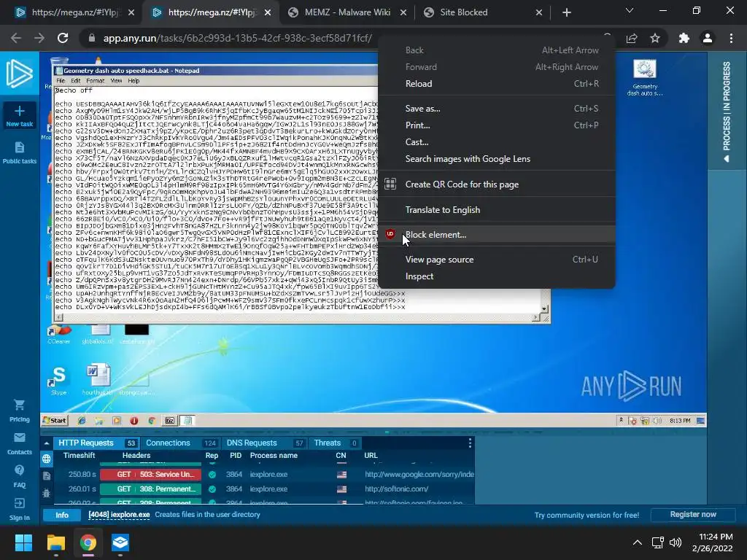This screenshot has height=560, width=747.
Task: Choose Cast... in context menu
Action: tap(496, 142)
